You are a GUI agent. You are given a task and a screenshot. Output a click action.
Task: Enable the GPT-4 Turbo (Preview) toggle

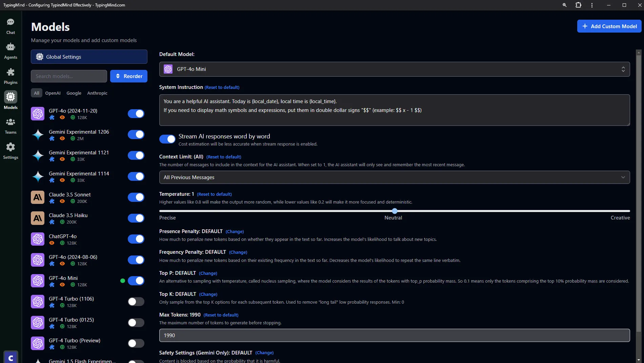tap(136, 343)
